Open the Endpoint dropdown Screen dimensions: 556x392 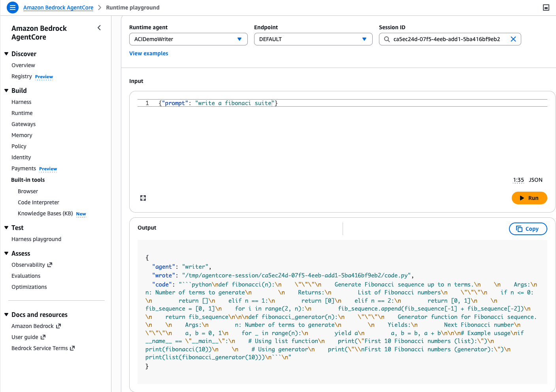point(313,39)
